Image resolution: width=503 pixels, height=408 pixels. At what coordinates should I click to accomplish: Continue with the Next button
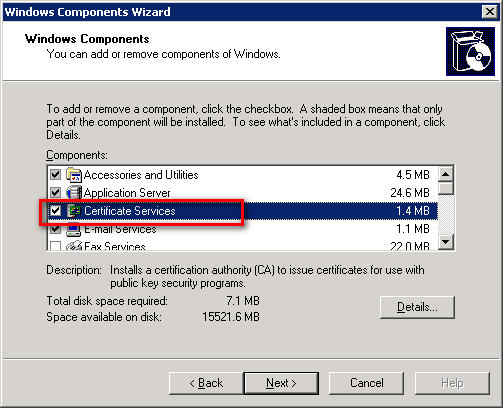pos(281,383)
